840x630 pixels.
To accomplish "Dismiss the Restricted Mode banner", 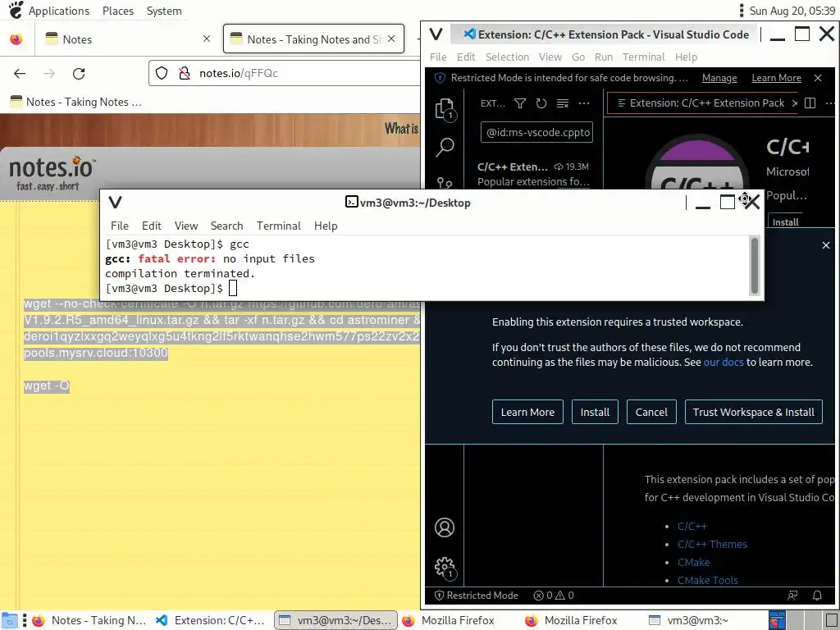I will click(x=818, y=78).
